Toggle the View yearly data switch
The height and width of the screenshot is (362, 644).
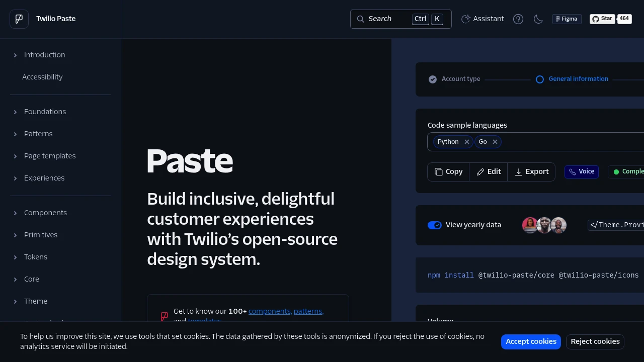pos(435,225)
